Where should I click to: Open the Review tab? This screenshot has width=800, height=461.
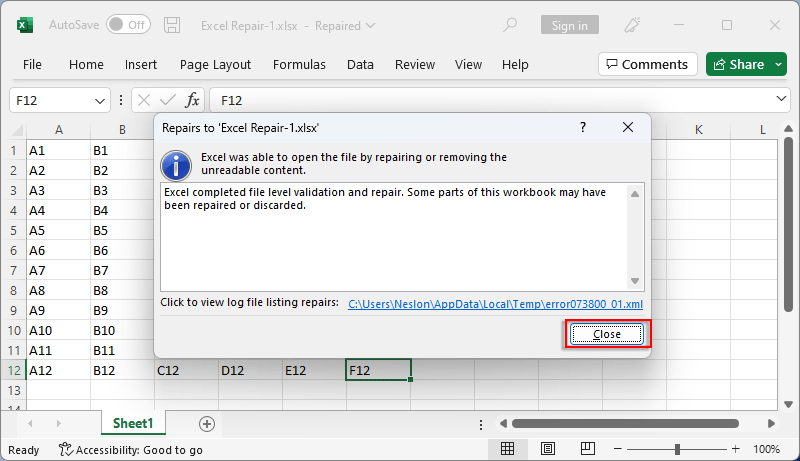[x=415, y=65]
